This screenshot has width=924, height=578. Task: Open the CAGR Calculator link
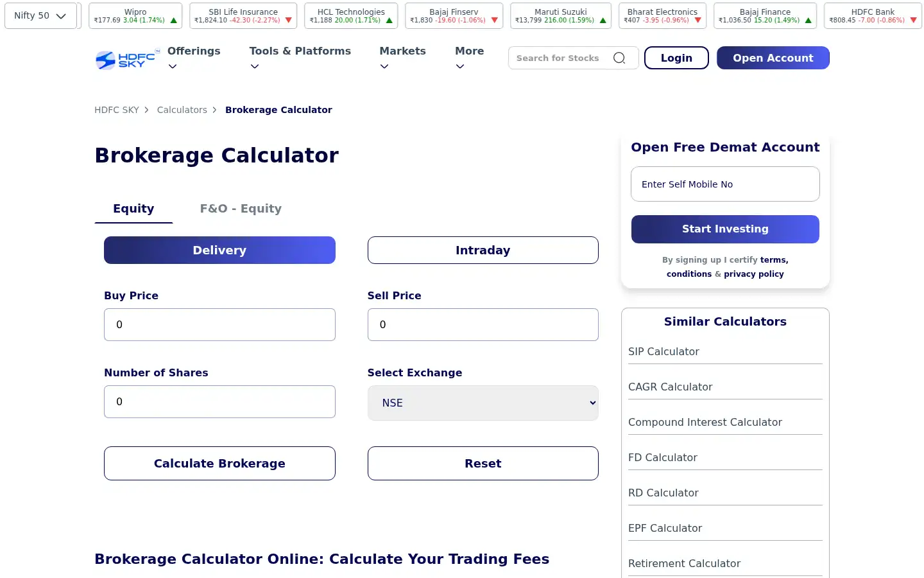pyautogui.click(x=670, y=387)
